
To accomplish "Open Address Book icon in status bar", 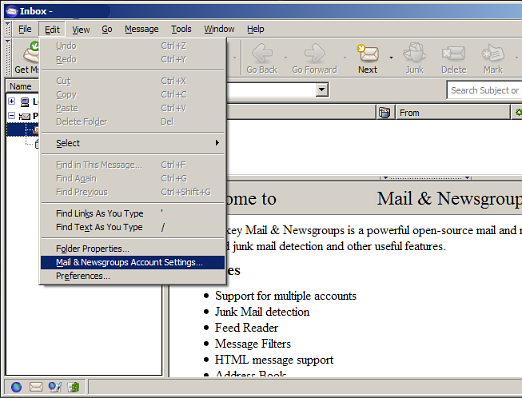I will [74, 387].
